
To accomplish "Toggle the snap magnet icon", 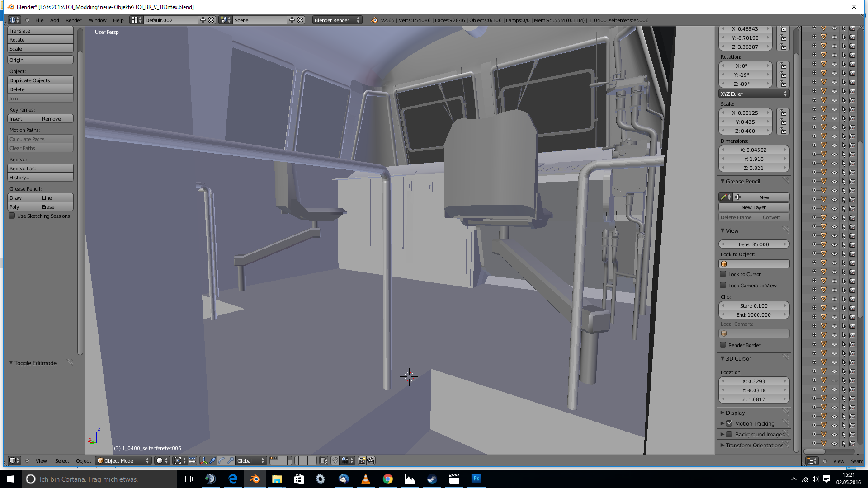I will 335,460.
